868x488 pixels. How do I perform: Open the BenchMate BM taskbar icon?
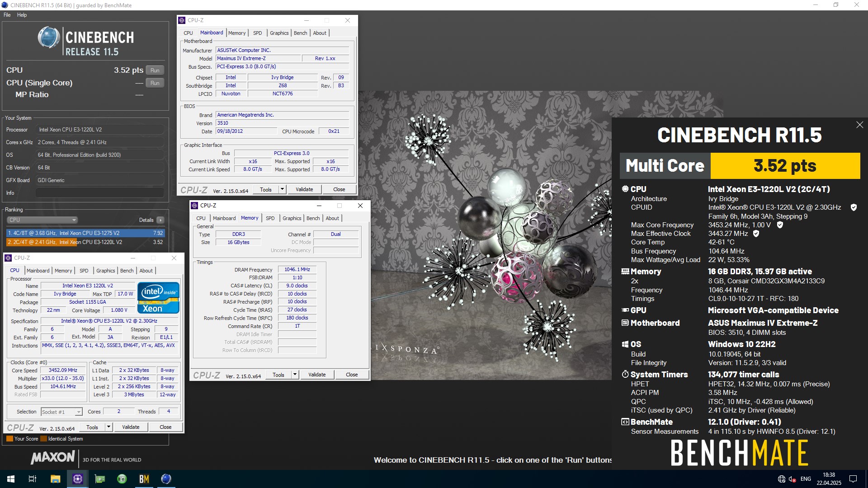[x=144, y=479]
